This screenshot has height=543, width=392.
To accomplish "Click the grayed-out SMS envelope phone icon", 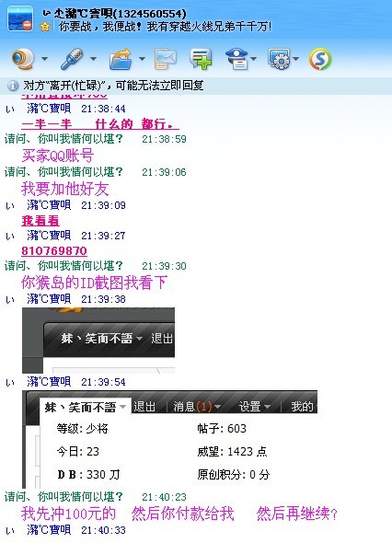I will tap(166, 59).
